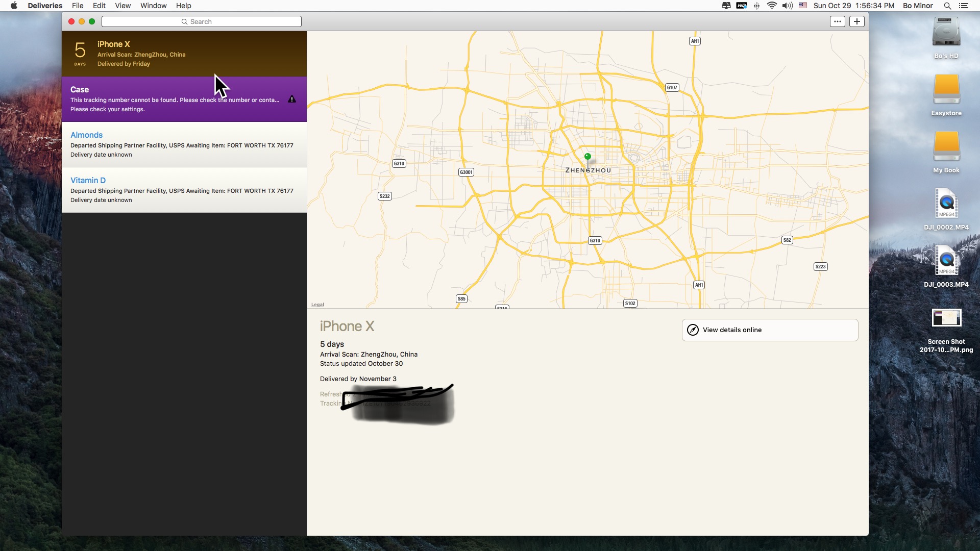Click the date and time in menu bar
Screen dimensions: 980x551
click(853, 6)
